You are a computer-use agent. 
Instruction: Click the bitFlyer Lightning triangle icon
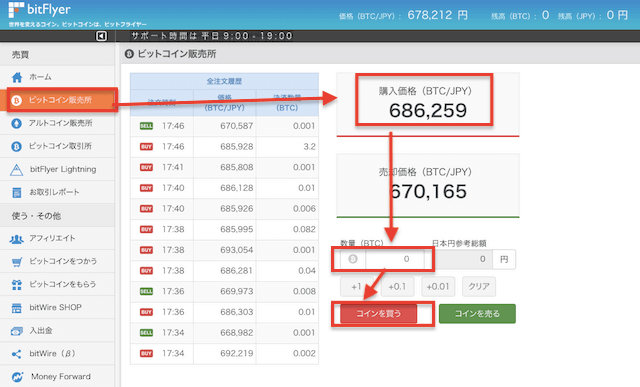16,169
